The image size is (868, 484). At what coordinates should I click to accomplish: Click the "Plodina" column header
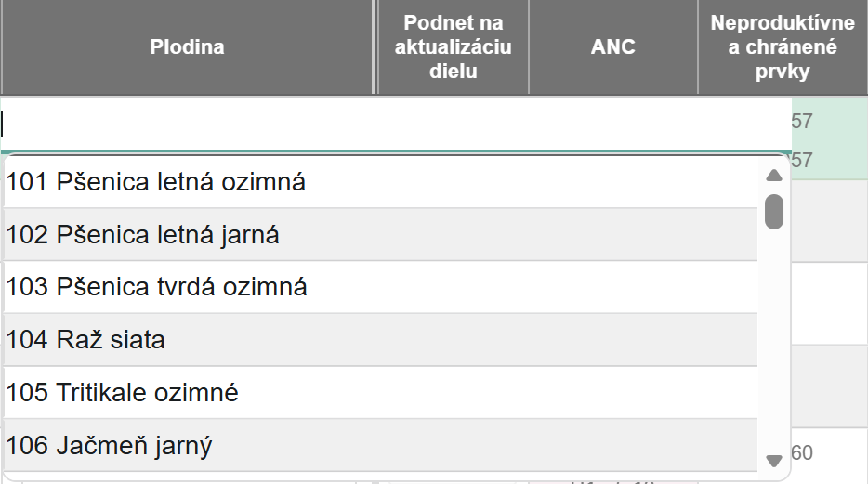coord(187,46)
